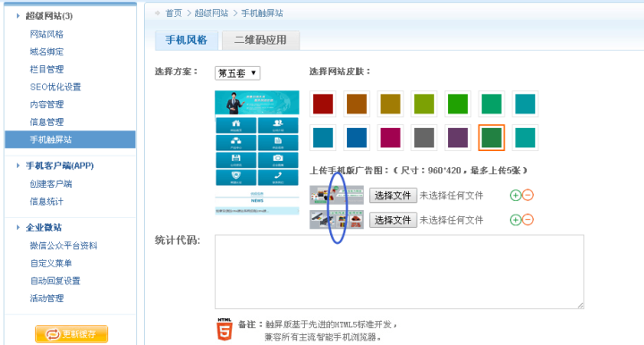
Task: Choose the brown-orange skin swatch
Action: click(x=357, y=104)
